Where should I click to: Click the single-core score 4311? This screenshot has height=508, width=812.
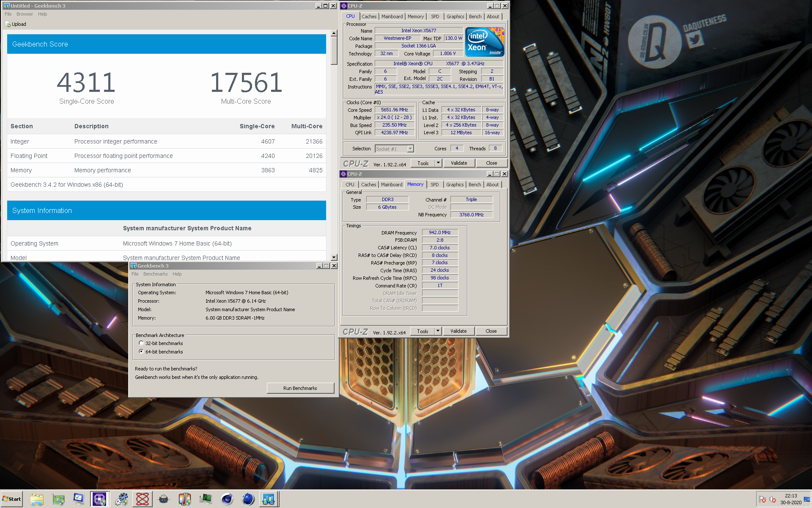(x=86, y=83)
